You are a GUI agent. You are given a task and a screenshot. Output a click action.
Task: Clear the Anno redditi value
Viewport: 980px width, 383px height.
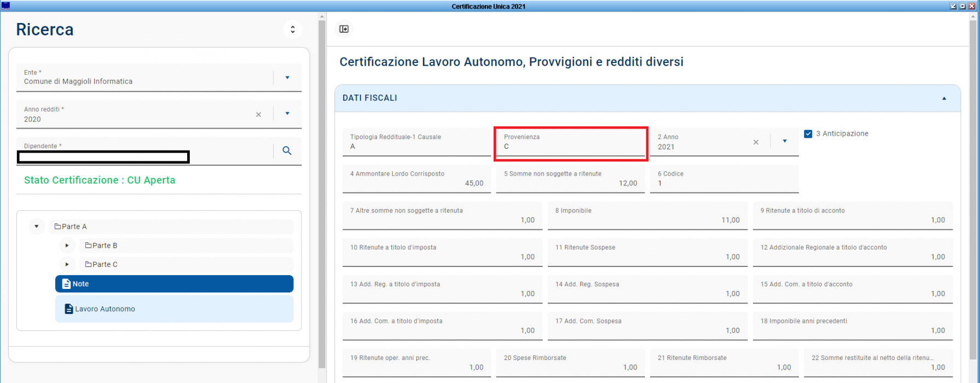click(258, 114)
